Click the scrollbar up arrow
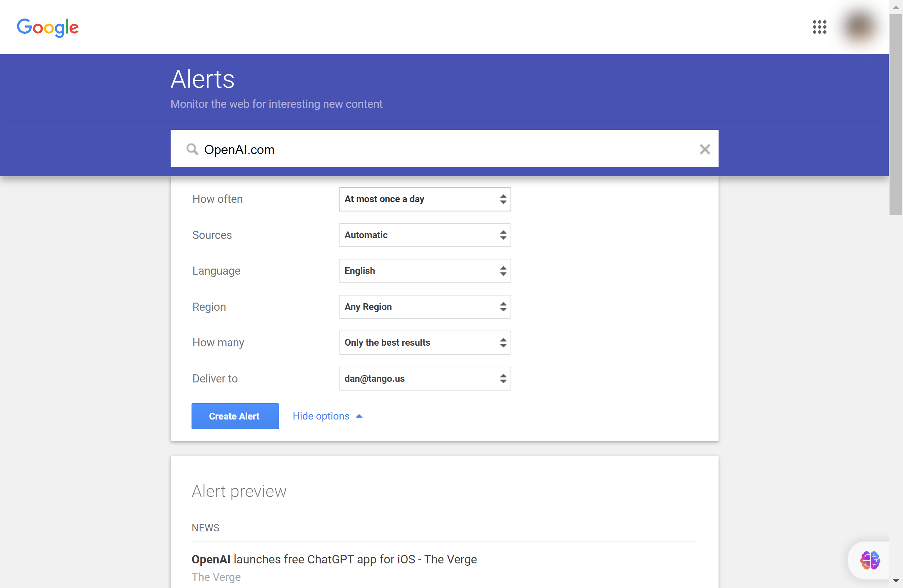 (895, 7)
